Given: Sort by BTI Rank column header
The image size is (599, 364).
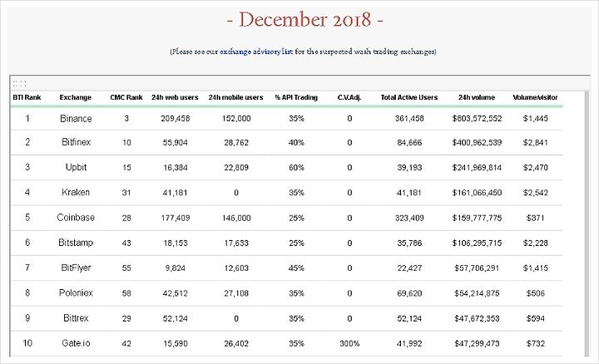Looking at the screenshot, I should tap(27, 97).
